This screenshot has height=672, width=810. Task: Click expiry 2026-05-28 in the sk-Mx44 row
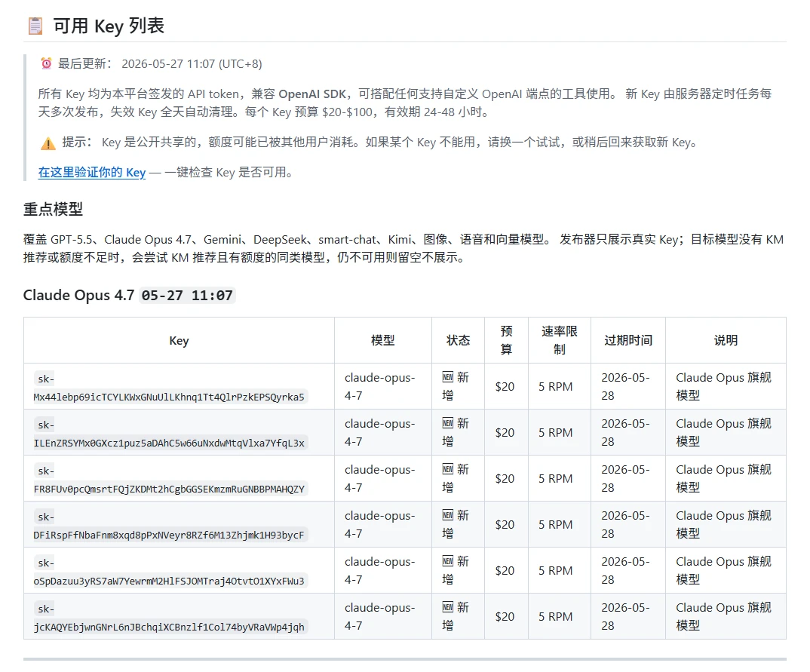coord(625,386)
